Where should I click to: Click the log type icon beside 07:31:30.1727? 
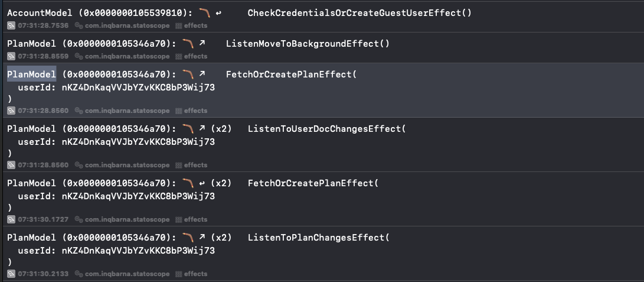tap(11, 219)
